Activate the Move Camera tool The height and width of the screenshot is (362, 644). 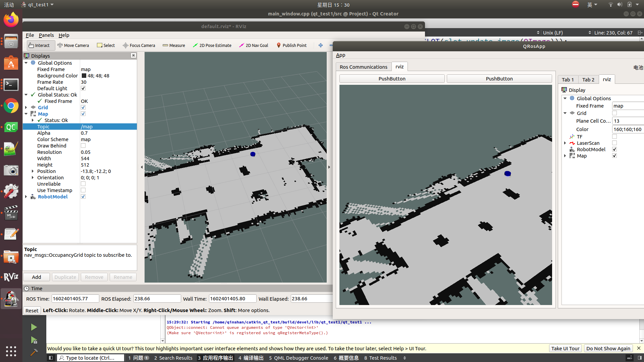[73, 45]
